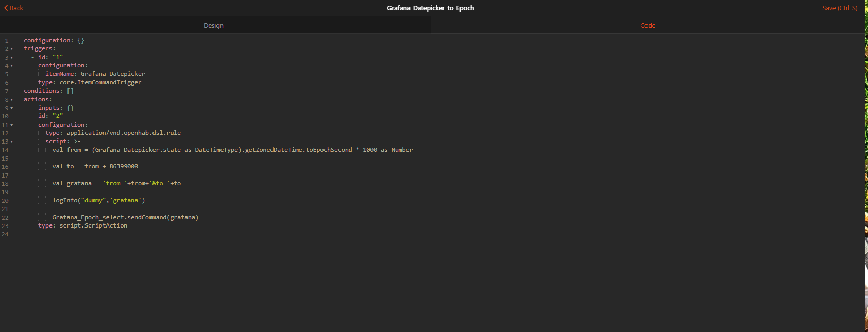Image resolution: width=868 pixels, height=332 pixels.
Task: Place cursor on the logInfo statement
Action: pyautogui.click(x=98, y=200)
